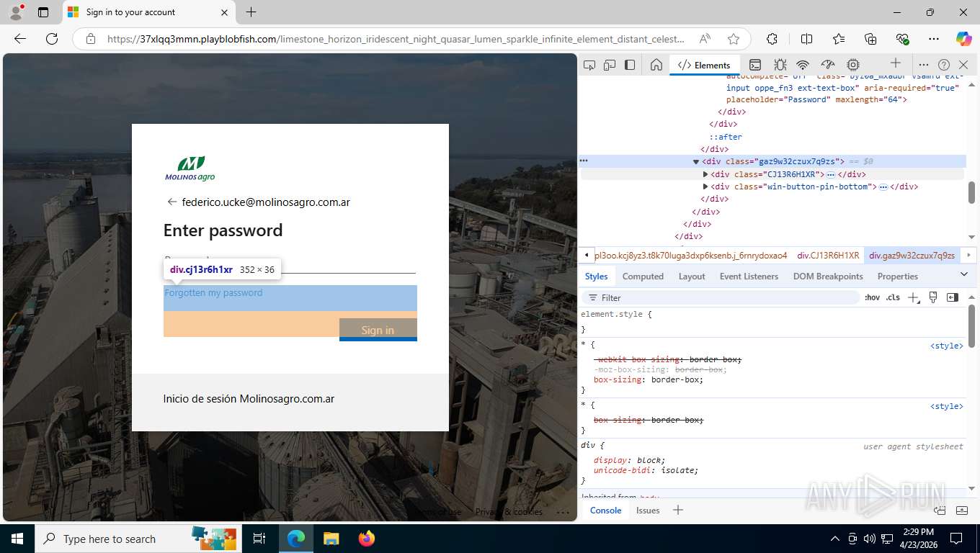Screen dimensions: 980x553
Task: Click the Privacy & cookies link
Action: [x=509, y=512]
